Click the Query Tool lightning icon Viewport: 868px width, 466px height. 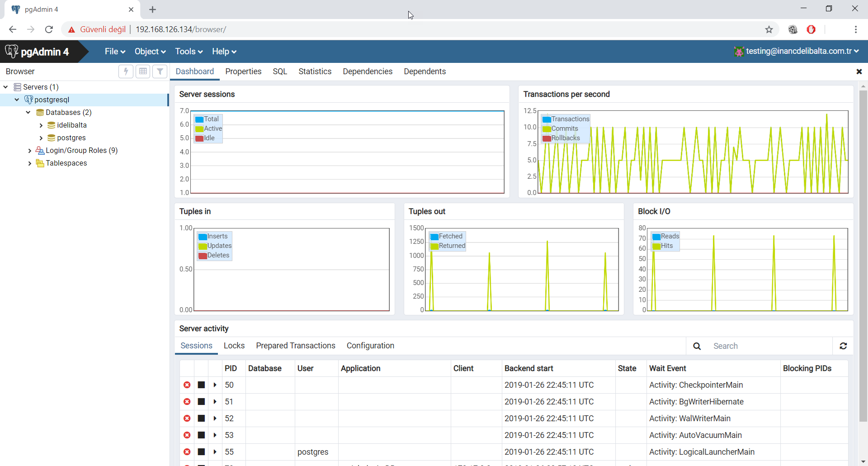[x=126, y=71]
